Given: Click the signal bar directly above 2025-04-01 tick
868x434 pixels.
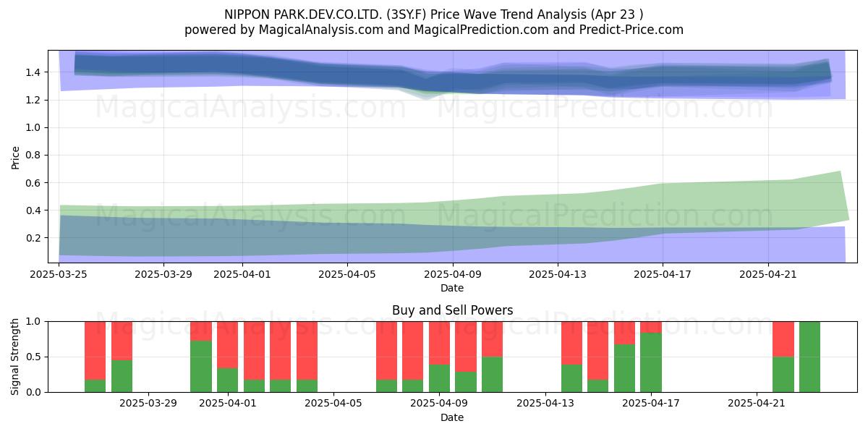Looking at the screenshot, I should pyautogui.click(x=228, y=357).
